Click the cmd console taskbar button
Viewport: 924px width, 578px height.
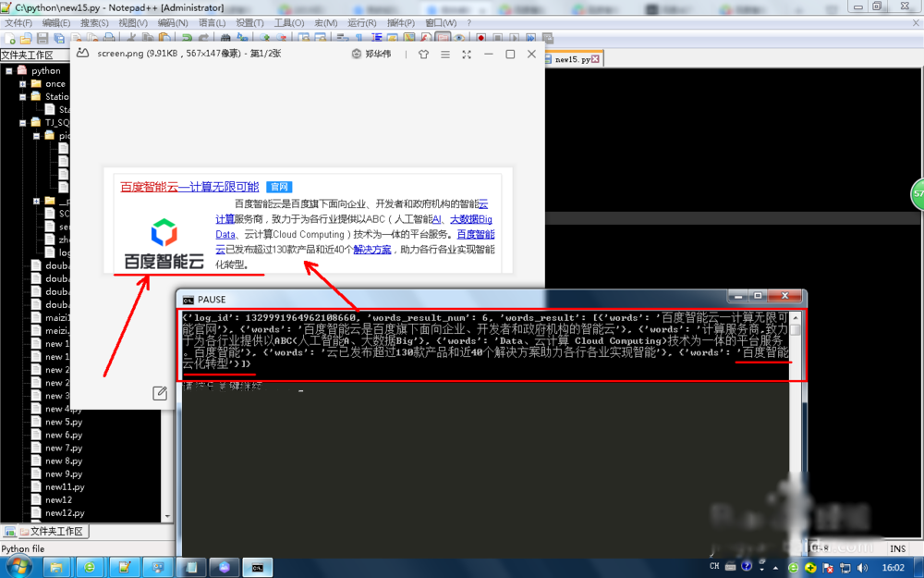258,568
